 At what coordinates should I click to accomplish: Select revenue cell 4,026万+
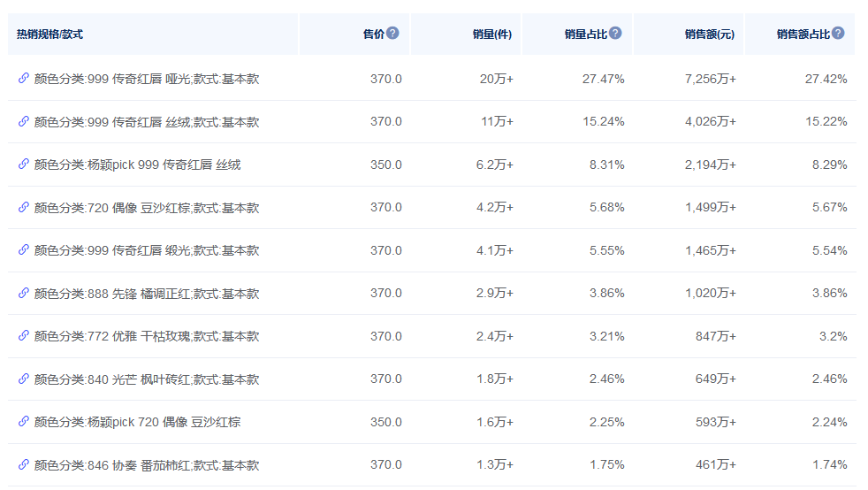[x=711, y=122]
